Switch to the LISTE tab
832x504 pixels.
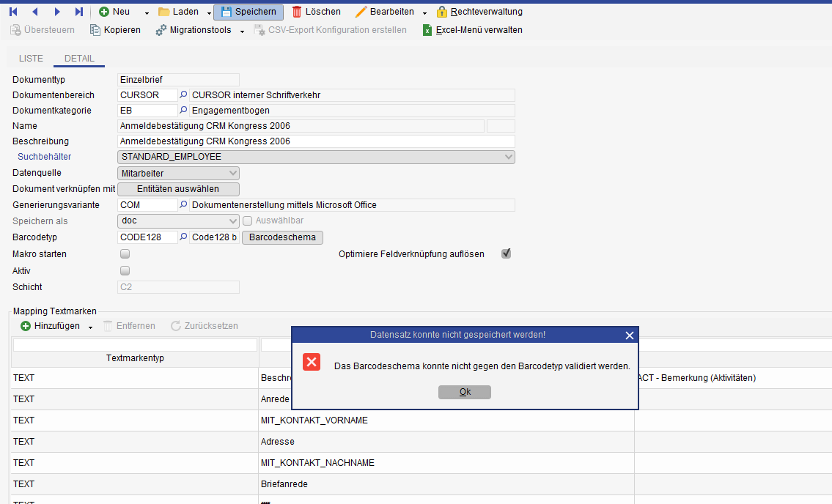tap(31, 59)
